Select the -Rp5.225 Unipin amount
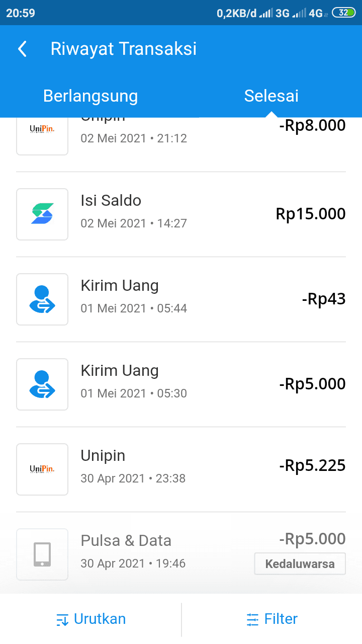 (x=312, y=466)
